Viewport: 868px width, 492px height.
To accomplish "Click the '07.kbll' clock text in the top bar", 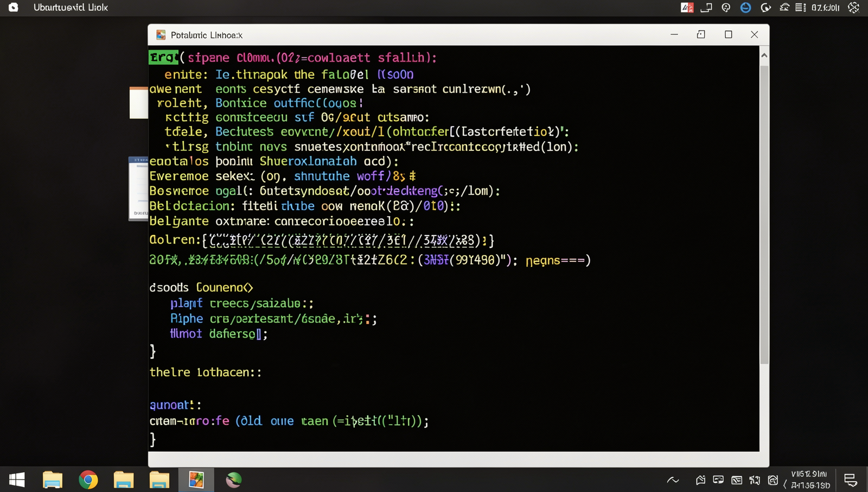I will tap(825, 8).
